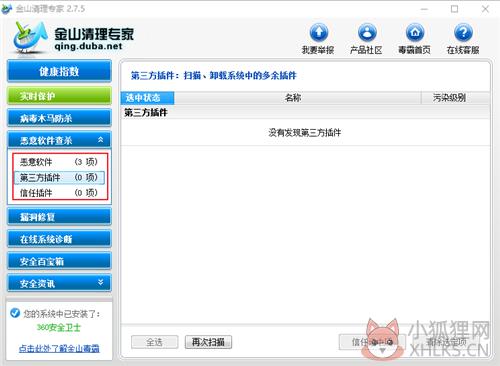Sort by 污染级别 column header
Viewport: 500px width, 366px height.
pyautogui.click(x=455, y=98)
